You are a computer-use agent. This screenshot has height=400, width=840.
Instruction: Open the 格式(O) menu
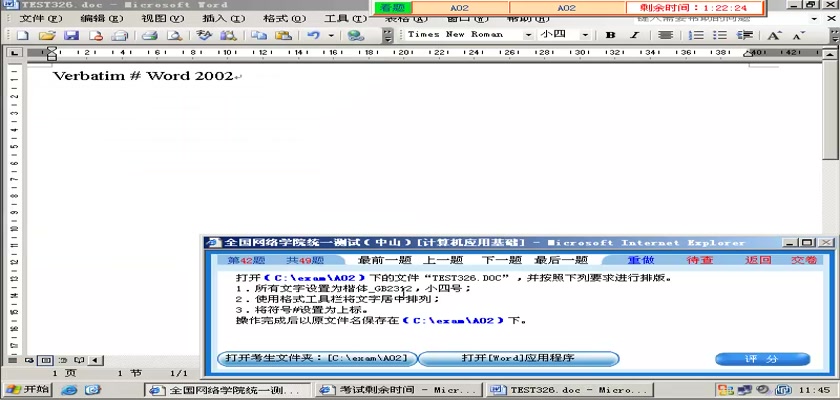(284, 19)
